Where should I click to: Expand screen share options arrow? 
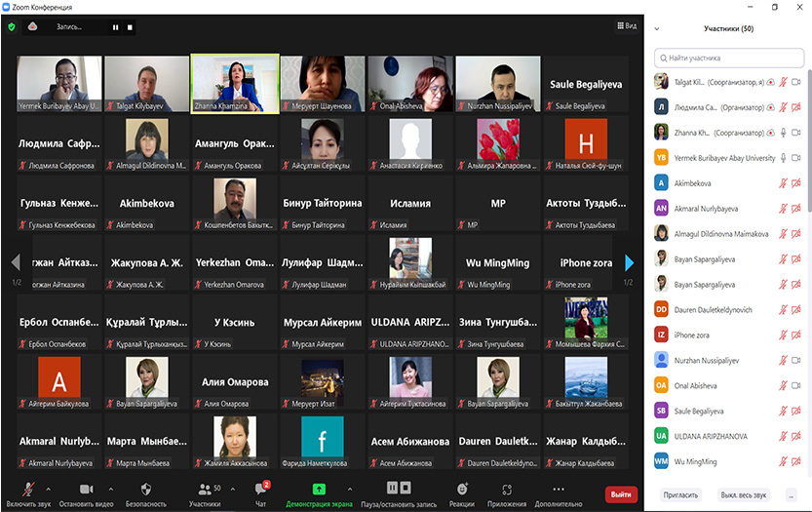(349, 488)
